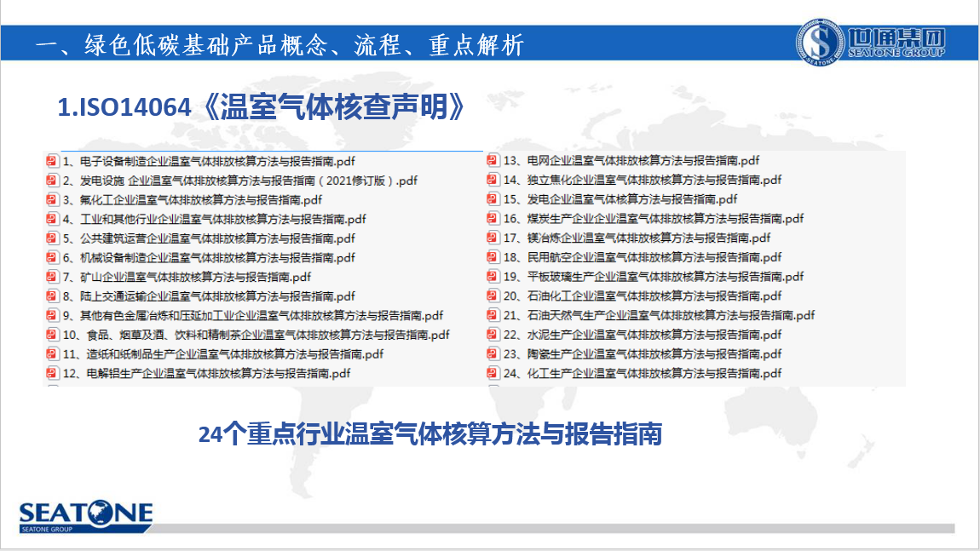Open the 机械设备制造企业 guide file name
Image resolution: width=980 pixels, height=551 pixels.
209,258
